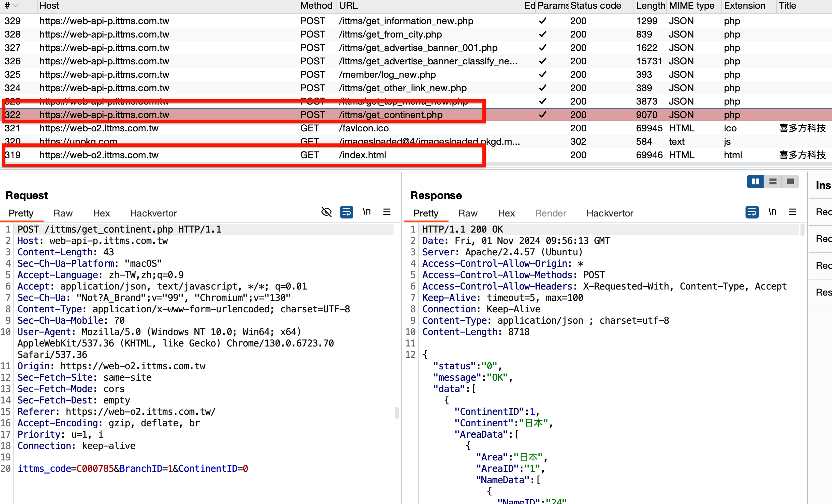The image size is (832, 504).
Task: Open Response panel hamburger options menu
Action: 792,212
